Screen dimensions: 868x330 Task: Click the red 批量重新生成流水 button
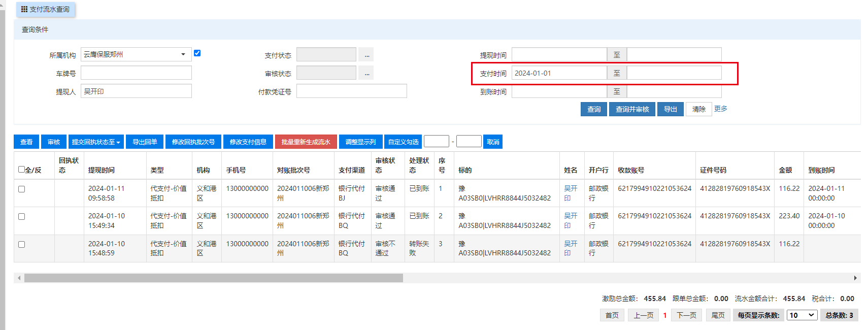pyautogui.click(x=306, y=142)
